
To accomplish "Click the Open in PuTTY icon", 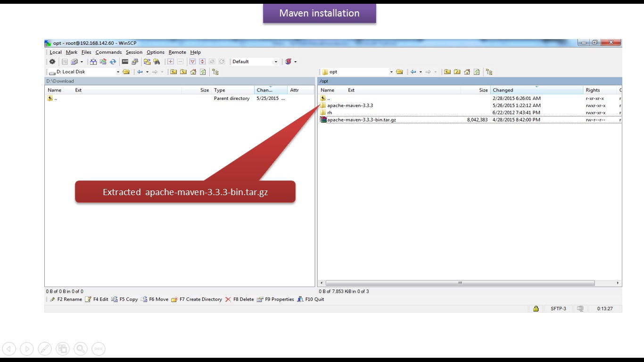I will pyautogui.click(x=135, y=62).
